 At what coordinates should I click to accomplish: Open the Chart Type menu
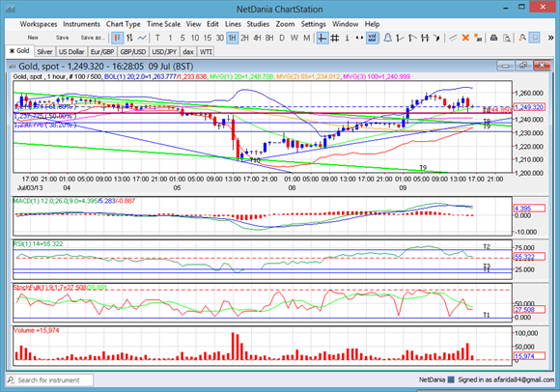pos(124,24)
